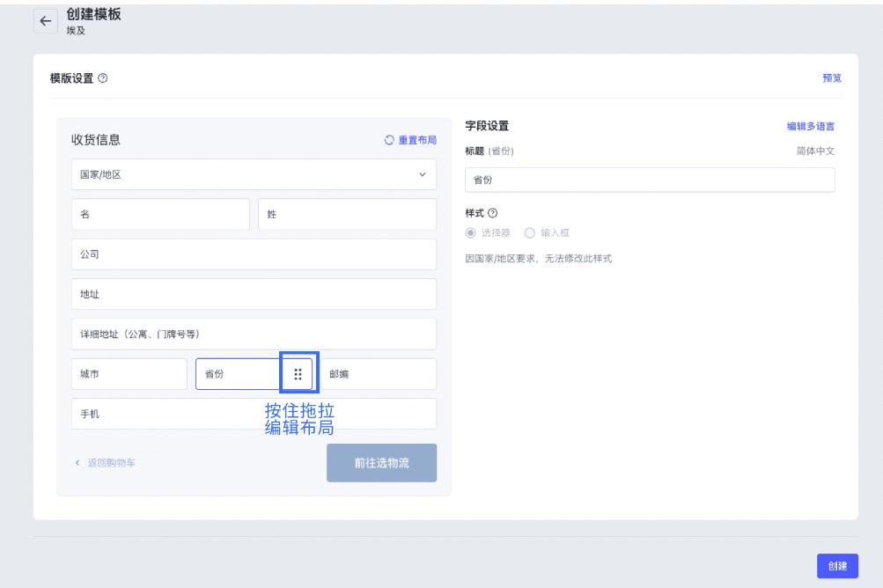Click the help icon beside 模版设置
The height and width of the screenshot is (588, 883).
tap(103, 78)
